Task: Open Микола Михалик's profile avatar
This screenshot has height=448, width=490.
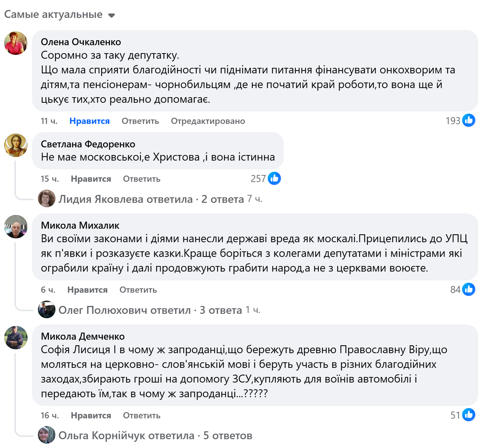Action: (x=16, y=227)
